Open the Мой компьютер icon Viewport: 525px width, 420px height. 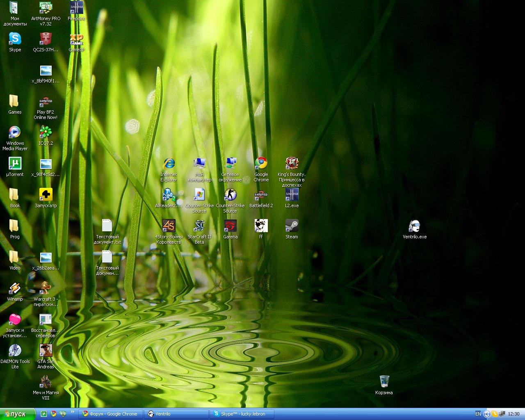199,170
